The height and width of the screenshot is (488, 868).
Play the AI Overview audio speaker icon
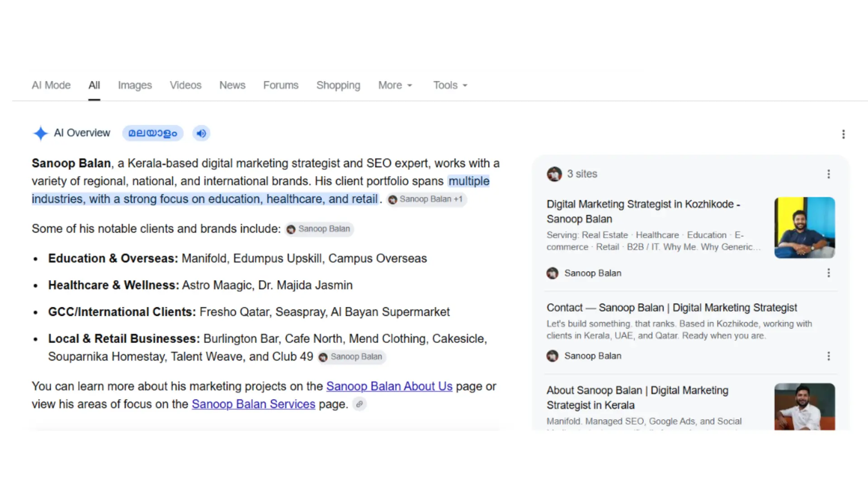[201, 133]
